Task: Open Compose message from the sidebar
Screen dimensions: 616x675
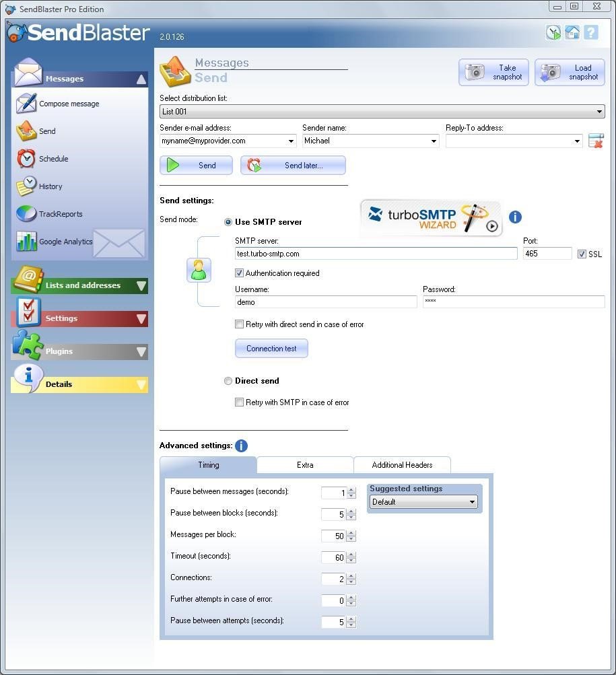Action: 58,104
